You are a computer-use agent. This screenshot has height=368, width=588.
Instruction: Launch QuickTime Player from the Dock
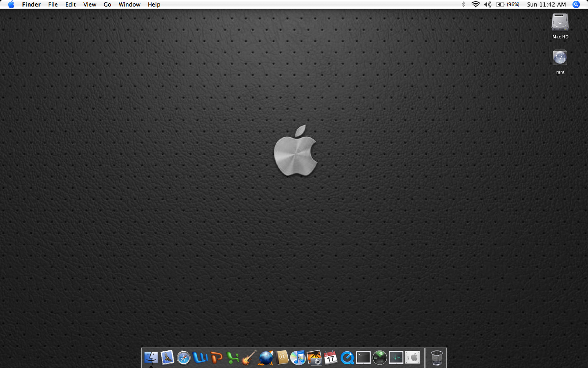(x=347, y=358)
